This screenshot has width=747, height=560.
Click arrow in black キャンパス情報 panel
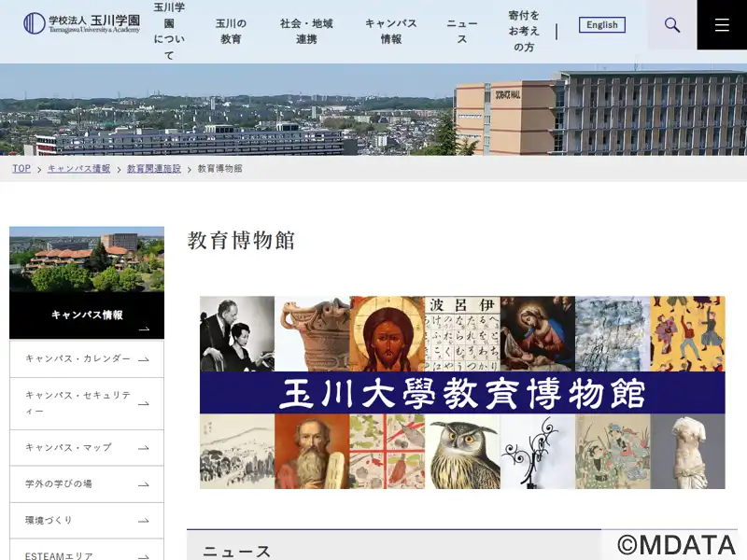point(144,329)
